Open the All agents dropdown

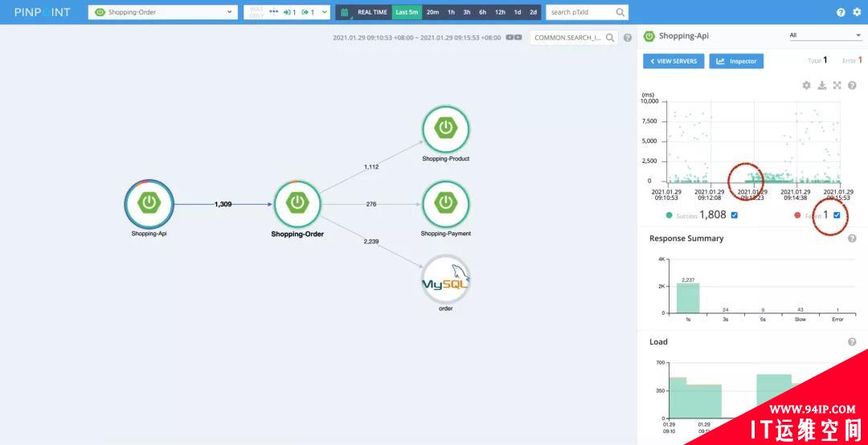(825, 35)
